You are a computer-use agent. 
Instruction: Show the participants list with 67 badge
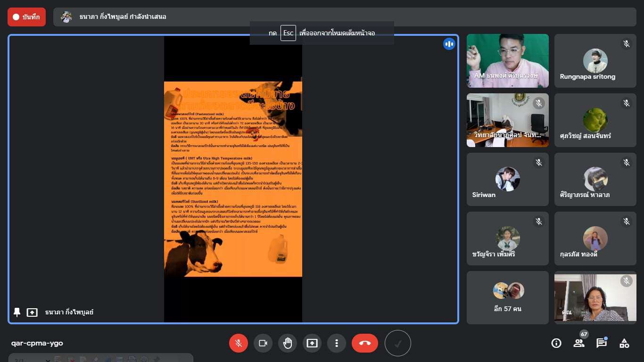pyautogui.click(x=579, y=343)
